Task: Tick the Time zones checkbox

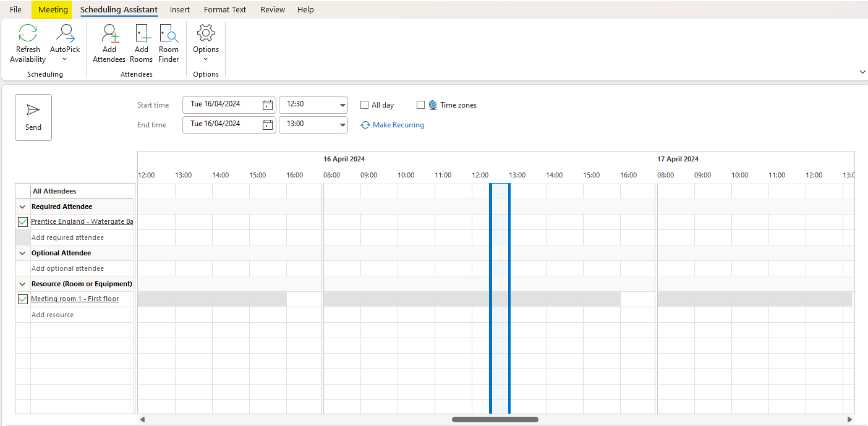Action: pyautogui.click(x=421, y=105)
